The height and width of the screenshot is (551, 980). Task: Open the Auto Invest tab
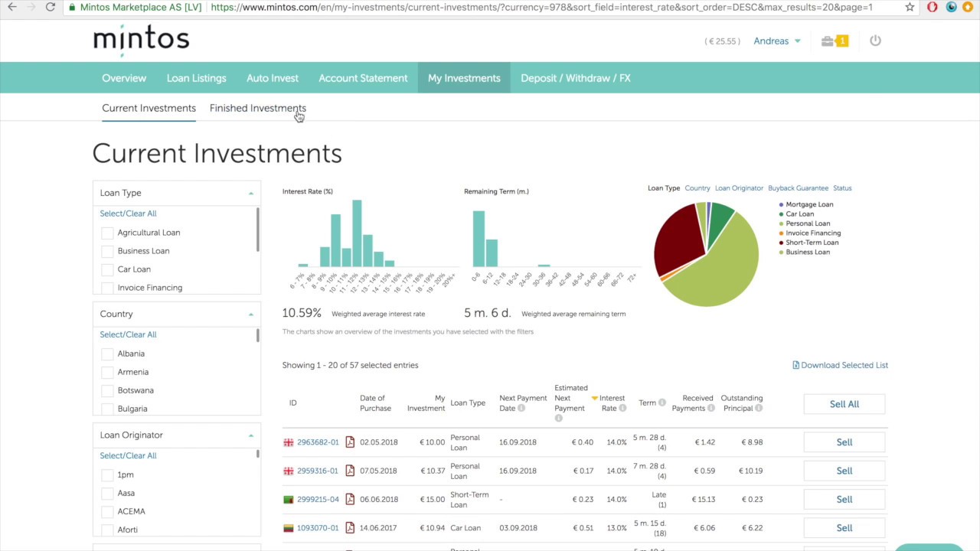tap(273, 78)
